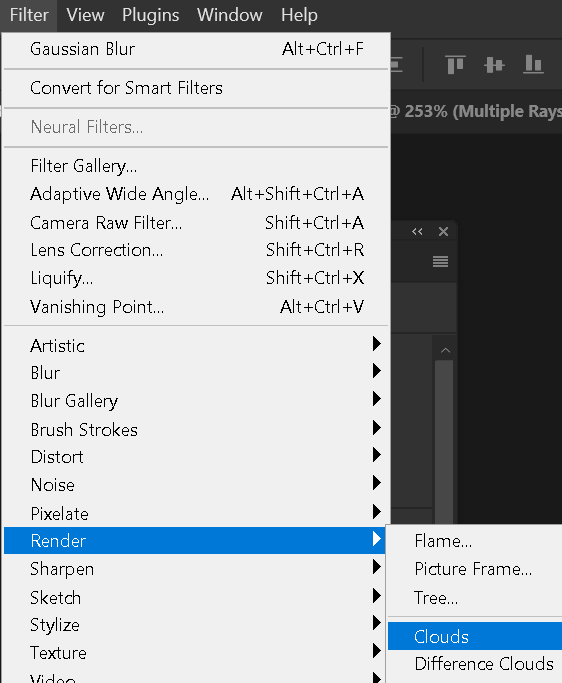Viewport: 562px width, 683px height.
Task: Open the Plugins menu
Action: pos(150,15)
